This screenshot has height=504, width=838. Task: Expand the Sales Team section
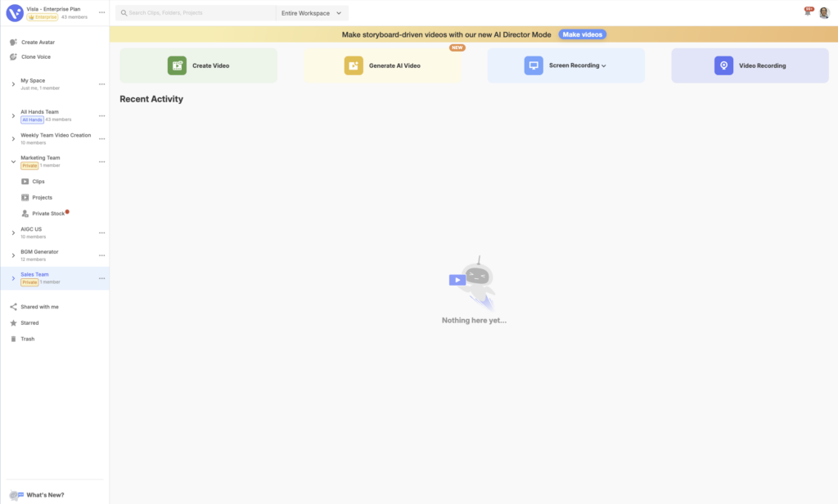click(x=13, y=278)
